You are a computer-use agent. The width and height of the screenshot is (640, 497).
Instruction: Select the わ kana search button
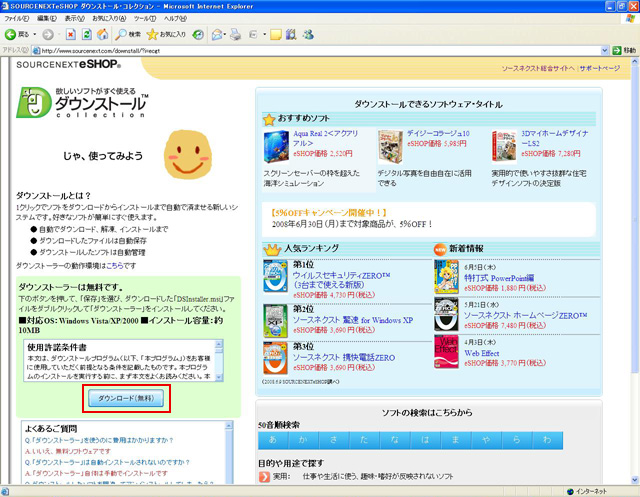pos(547,440)
